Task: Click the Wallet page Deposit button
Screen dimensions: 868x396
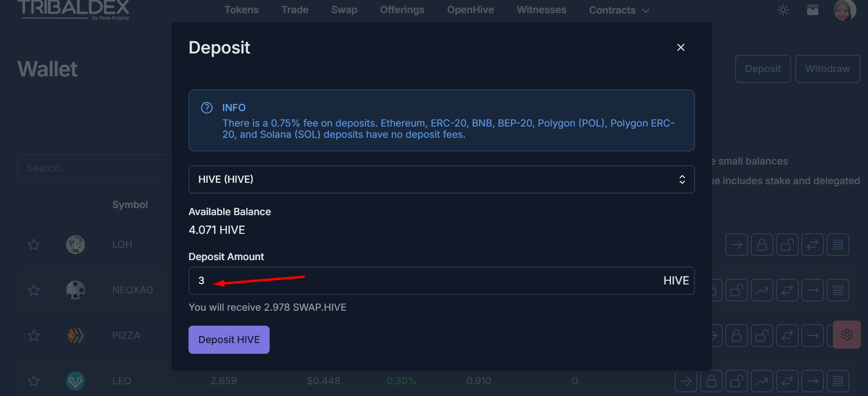Action: [763, 69]
